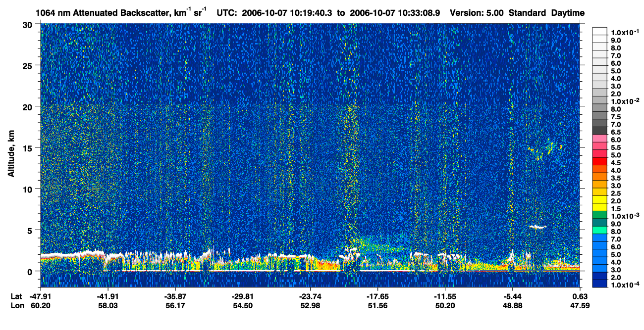
Task: Click the latitude value '0.63'
Action: 580,296
